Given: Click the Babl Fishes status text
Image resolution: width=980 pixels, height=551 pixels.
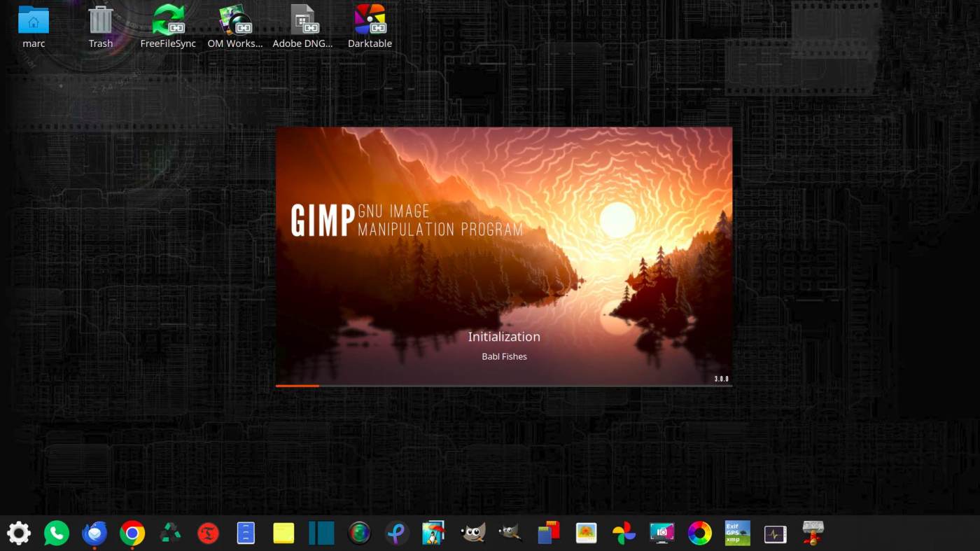Looking at the screenshot, I should (x=504, y=356).
